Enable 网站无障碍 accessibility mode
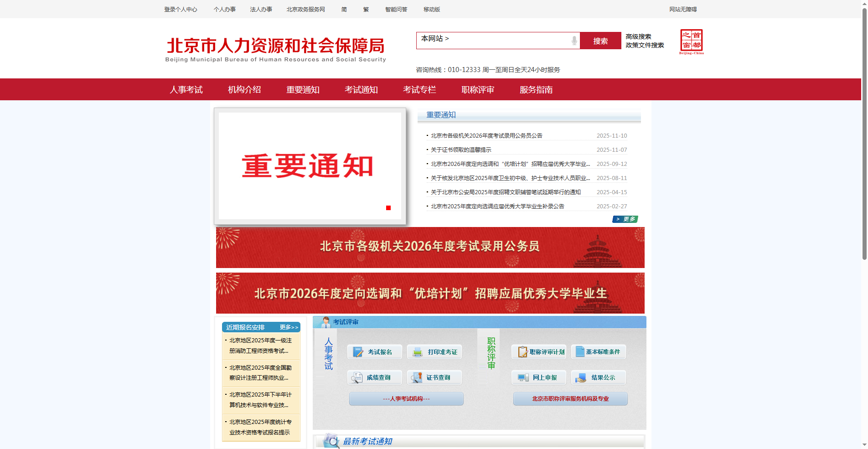 (x=683, y=9)
